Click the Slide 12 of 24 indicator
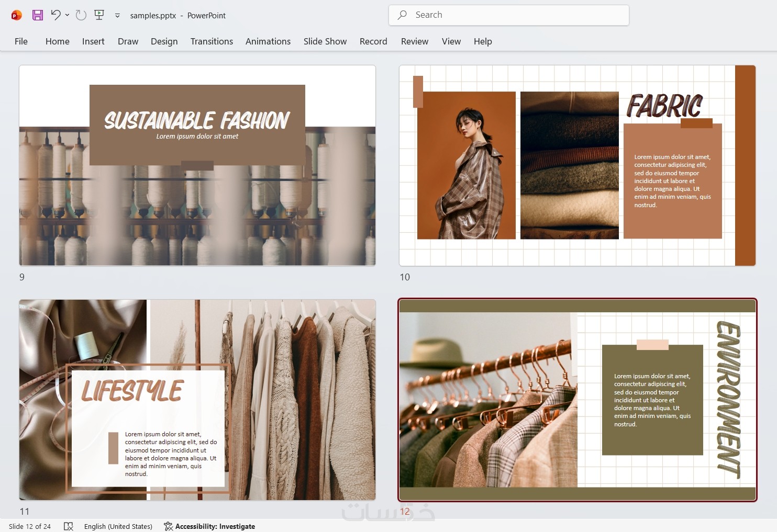The image size is (777, 532). pyautogui.click(x=30, y=526)
